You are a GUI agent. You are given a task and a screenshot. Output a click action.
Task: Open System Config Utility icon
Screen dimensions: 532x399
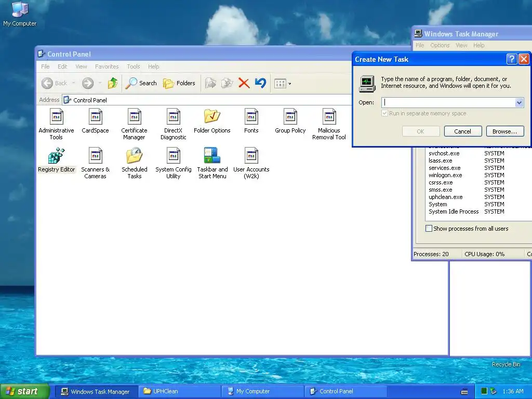click(x=174, y=163)
